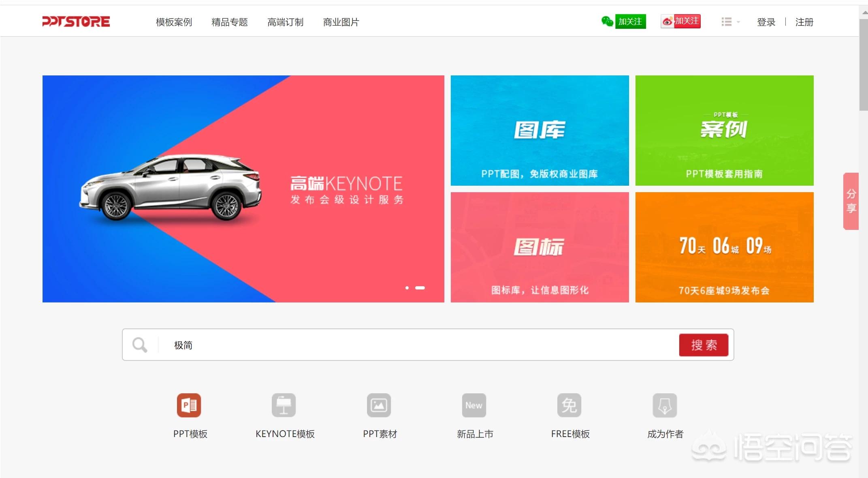Click the 新品上市 text label
Viewport: 868px width, 478px height.
pyautogui.click(x=475, y=434)
